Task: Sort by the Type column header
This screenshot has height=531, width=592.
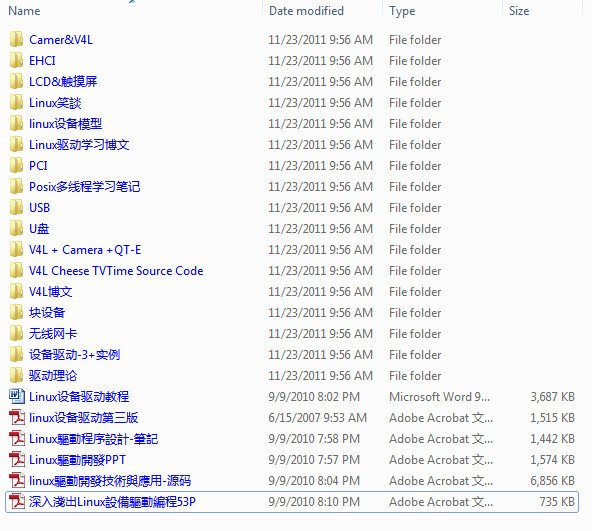Action: 402,11
